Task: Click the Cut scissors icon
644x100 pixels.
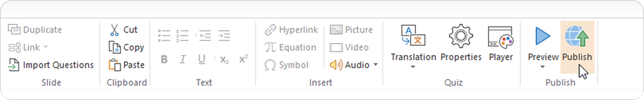Action: click(114, 30)
